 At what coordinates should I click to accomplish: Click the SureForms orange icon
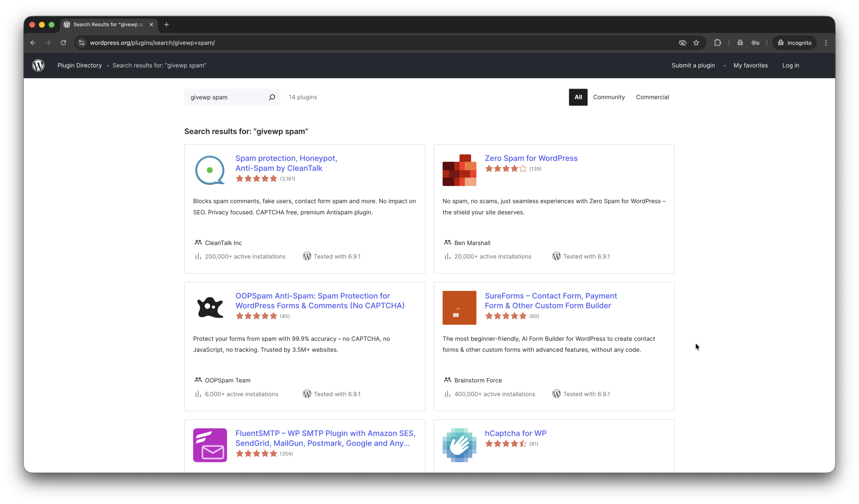pos(459,307)
